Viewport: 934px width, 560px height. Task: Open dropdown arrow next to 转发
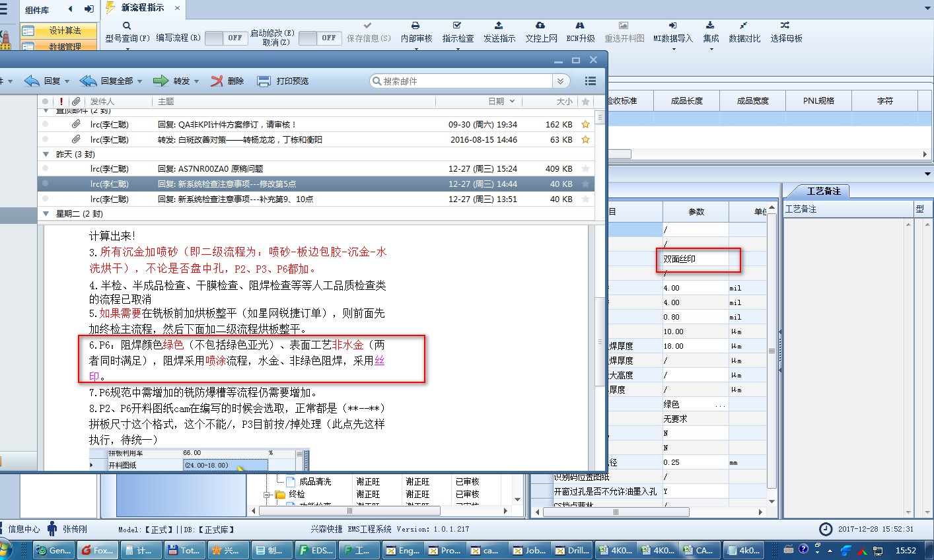(x=196, y=81)
